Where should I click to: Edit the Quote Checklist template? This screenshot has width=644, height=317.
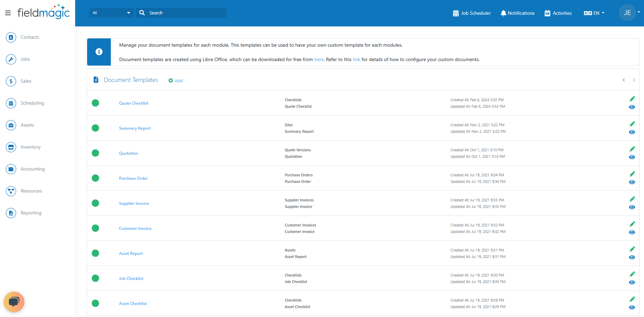click(x=632, y=99)
